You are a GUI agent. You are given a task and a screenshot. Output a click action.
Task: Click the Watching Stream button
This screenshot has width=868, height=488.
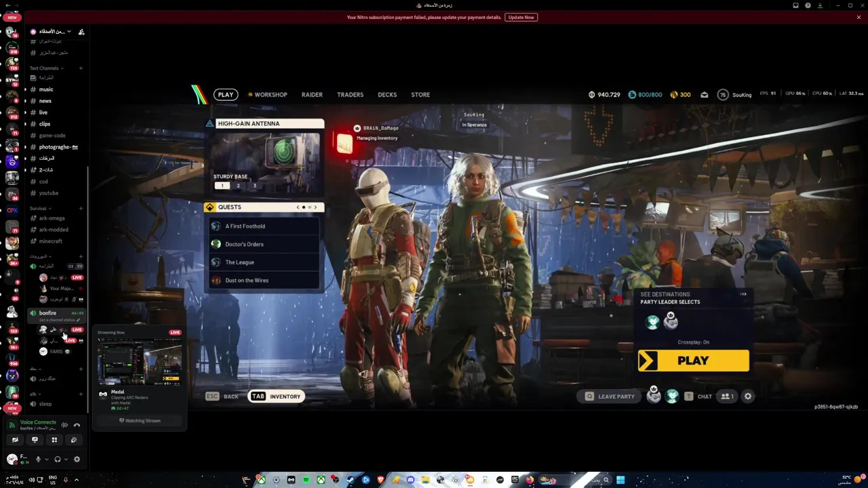pyautogui.click(x=140, y=421)
